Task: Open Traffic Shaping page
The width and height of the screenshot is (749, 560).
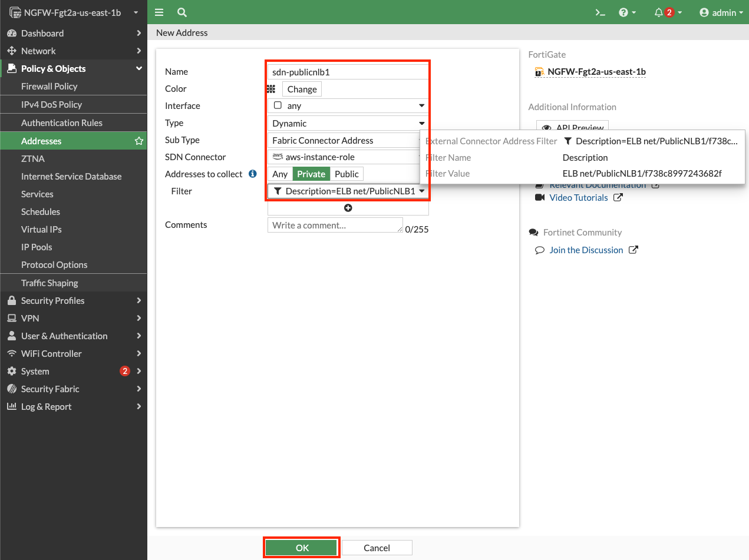Action: coord(50,283)
